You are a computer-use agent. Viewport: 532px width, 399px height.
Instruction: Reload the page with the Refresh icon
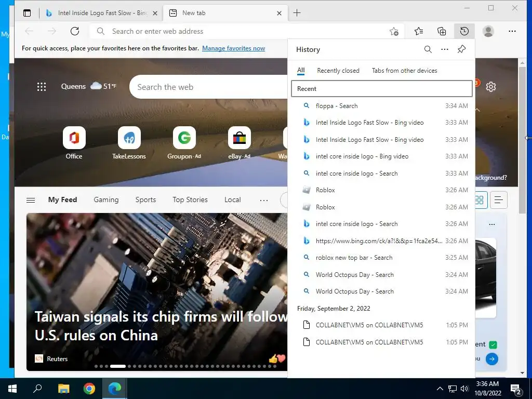(x=75, y=31)
